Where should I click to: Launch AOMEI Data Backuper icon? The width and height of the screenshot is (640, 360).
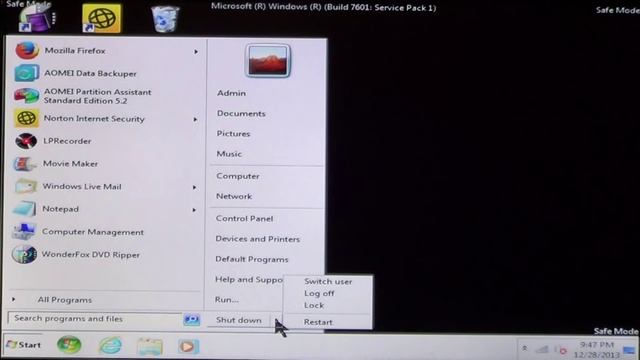(27, 73)
